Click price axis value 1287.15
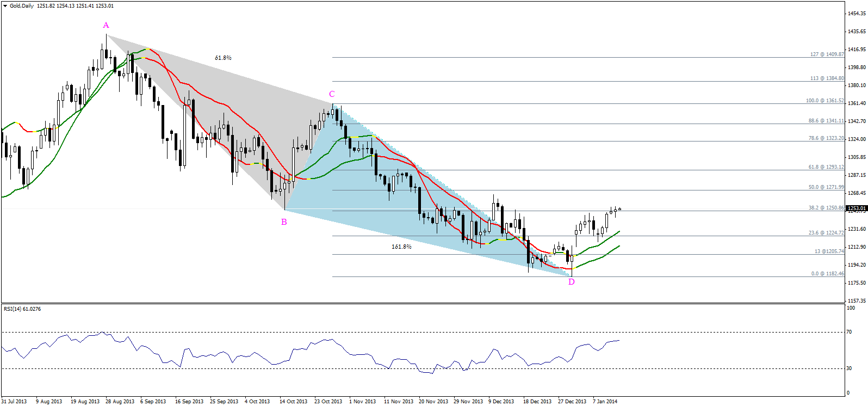This screenshot has width=868, height=406. pos(857,175)
